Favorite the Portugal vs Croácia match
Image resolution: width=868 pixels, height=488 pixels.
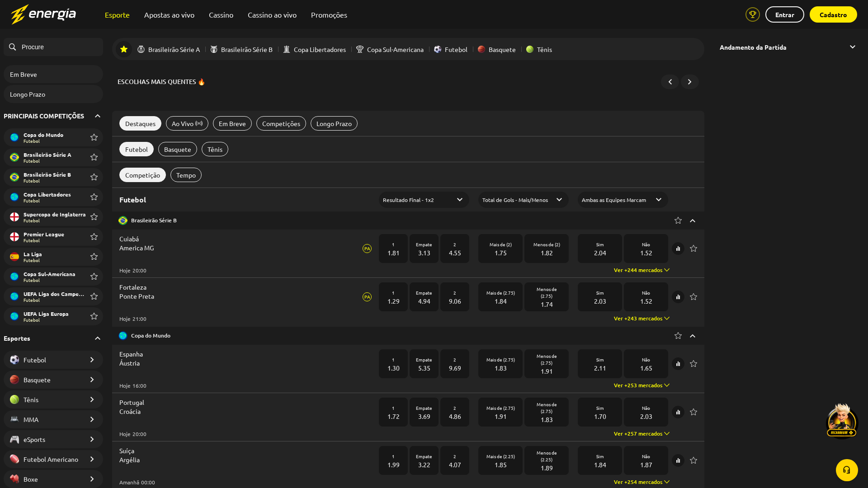point(693,412)
